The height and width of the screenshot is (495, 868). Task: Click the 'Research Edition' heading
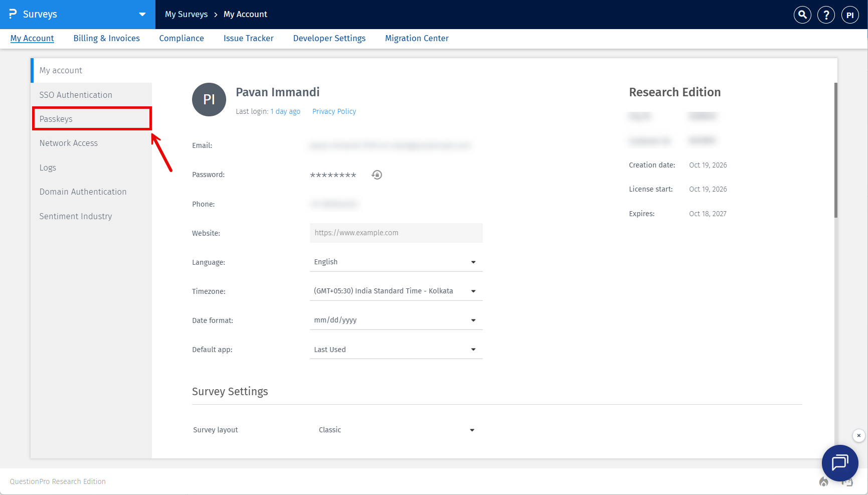tap(674, 92)
